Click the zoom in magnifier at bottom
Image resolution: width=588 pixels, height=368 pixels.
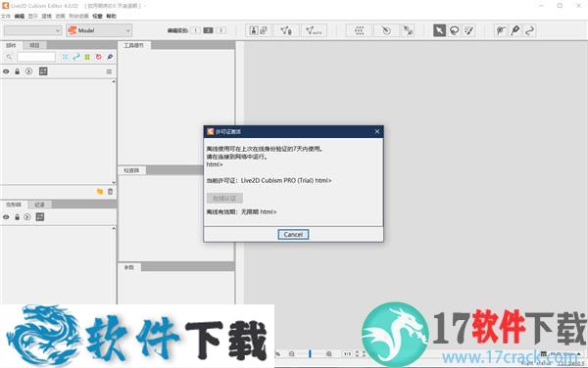click(x=329, y=353)
